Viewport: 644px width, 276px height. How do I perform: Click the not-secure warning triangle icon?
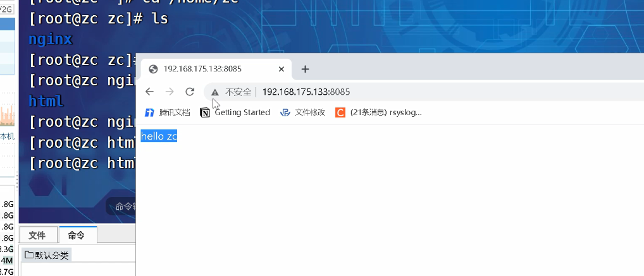click(215, 92)
